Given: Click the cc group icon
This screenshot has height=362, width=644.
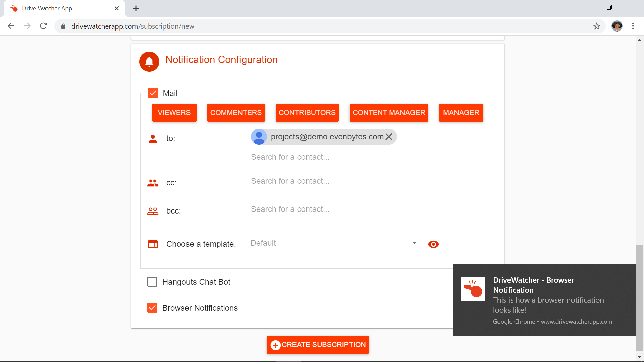Looking at the screenshot, I should pos(153,183).
